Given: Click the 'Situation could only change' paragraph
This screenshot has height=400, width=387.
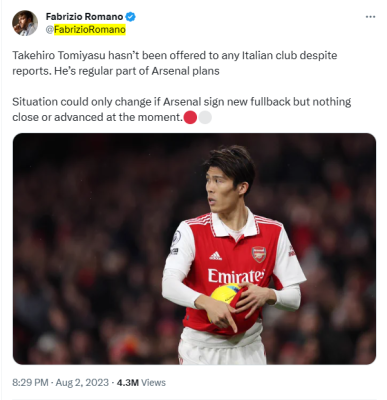Looking at the screenshot, I should pyautogui.click(x=182, y=109).
